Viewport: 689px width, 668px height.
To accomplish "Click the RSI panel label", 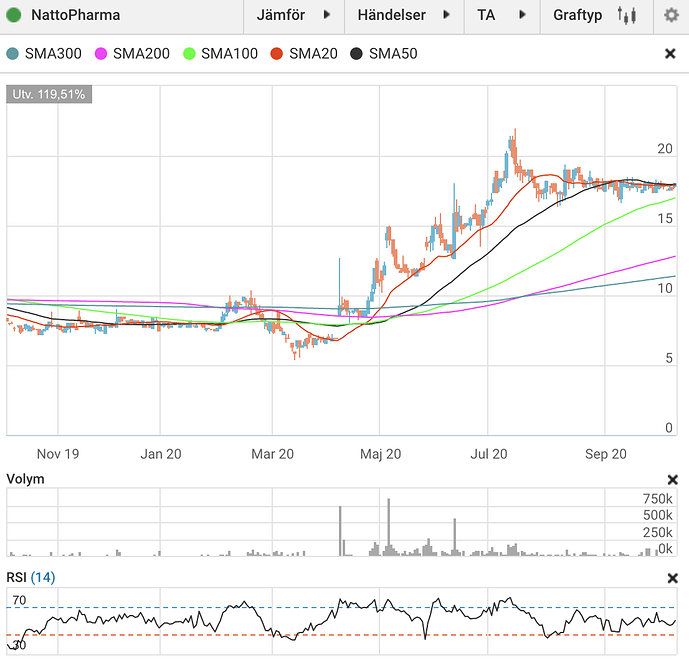I will click(x=17, y=577).
